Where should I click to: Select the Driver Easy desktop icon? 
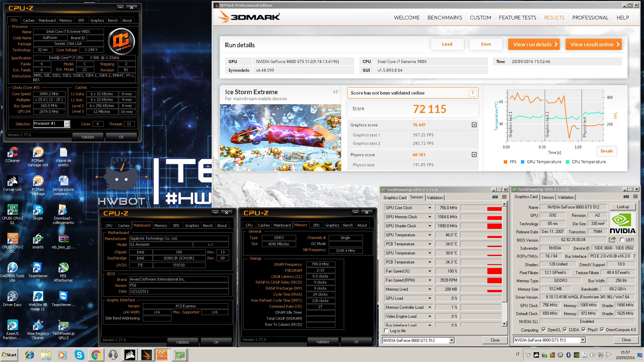[12, 299]
